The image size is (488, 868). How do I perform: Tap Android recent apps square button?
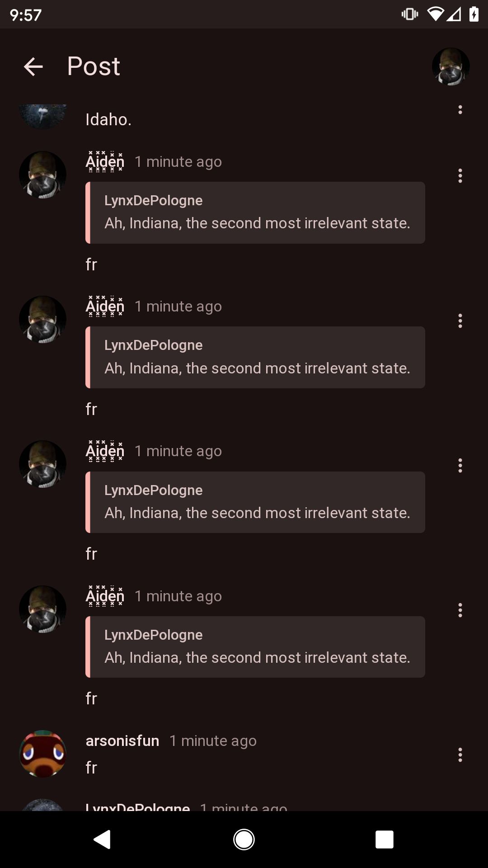[385, 840]
